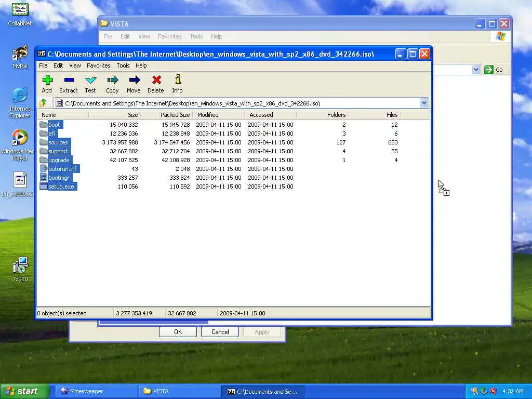Open the MyPal desktop shortcut
Viewport: 532px width, 399px height.
(20, 57)
